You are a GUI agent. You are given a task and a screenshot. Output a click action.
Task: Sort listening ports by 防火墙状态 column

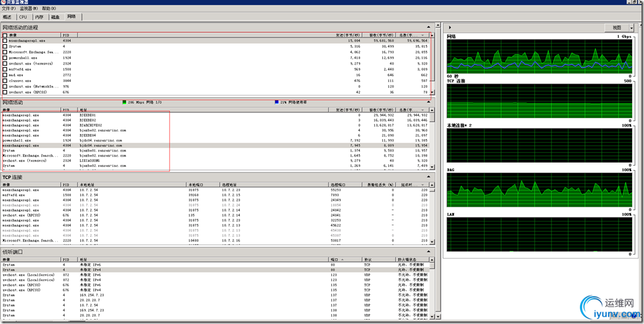412,259
